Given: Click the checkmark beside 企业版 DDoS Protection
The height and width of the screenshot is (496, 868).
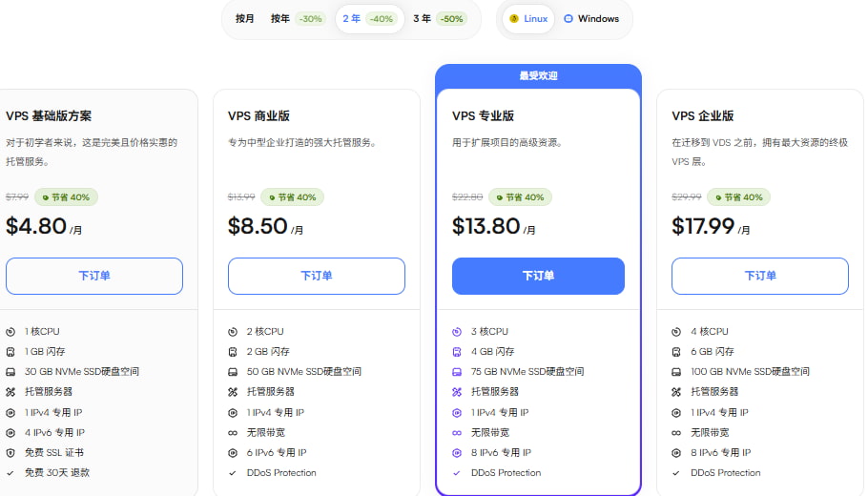Looking at the screenshot, I should tap(676, 473).
